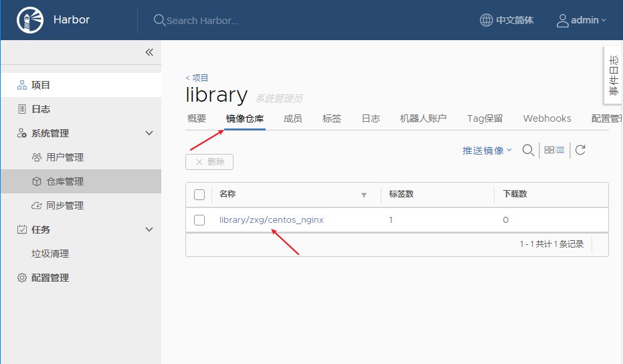This screenshot has width=623, height=364.
Task: Collapse the 系统管理 section chevron
Action: click(149, 133)
